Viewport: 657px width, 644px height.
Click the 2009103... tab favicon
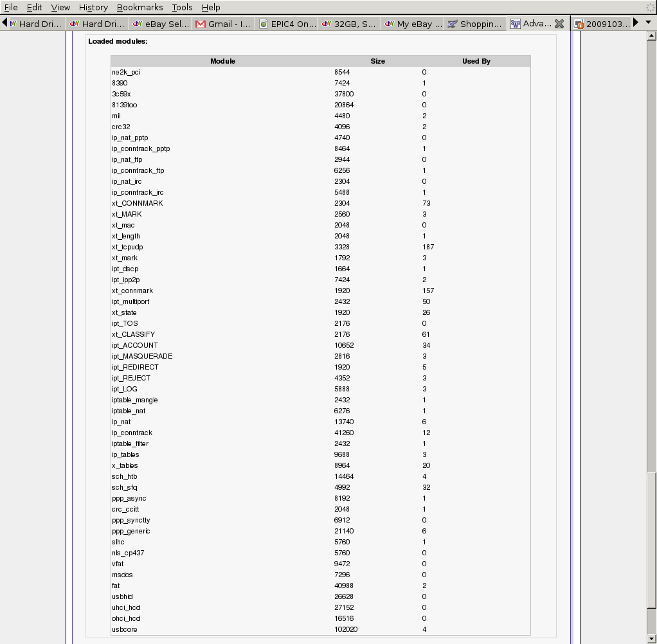coord(579,24)
